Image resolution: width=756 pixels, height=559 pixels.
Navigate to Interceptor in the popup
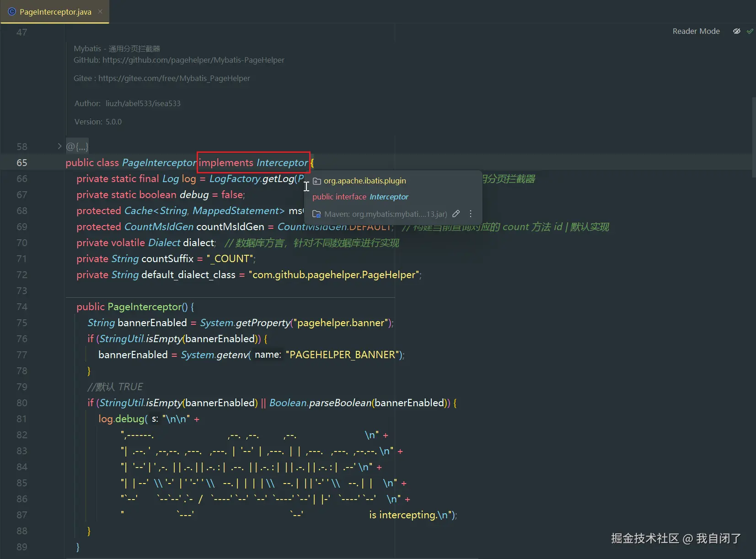[389, 197]
